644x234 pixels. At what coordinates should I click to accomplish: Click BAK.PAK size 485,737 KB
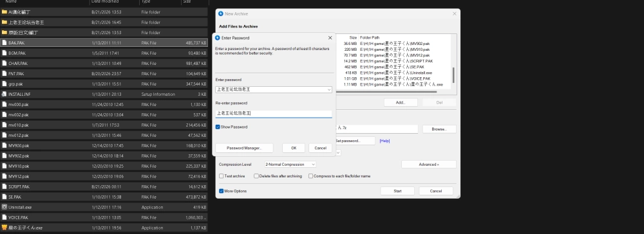(x=196, y=42)
